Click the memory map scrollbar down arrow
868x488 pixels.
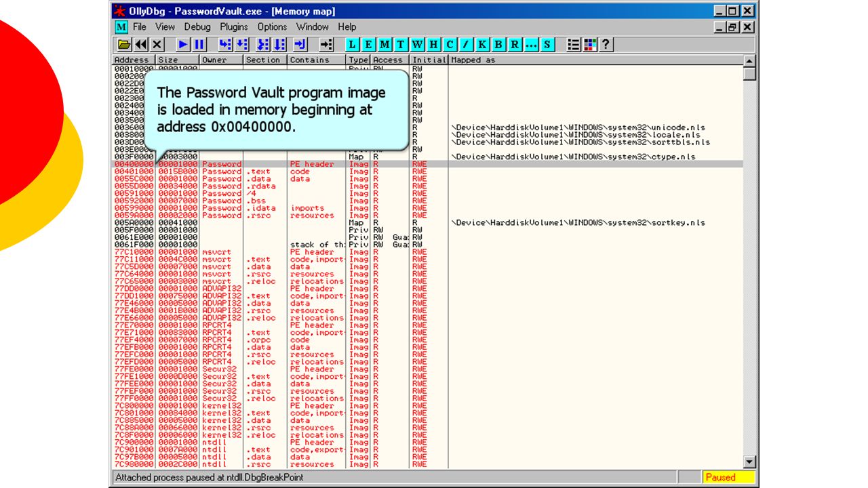[749, 462]
